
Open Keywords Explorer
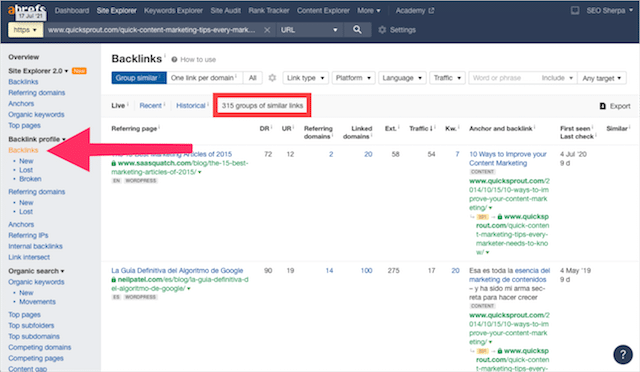click(x=173, y=10)
